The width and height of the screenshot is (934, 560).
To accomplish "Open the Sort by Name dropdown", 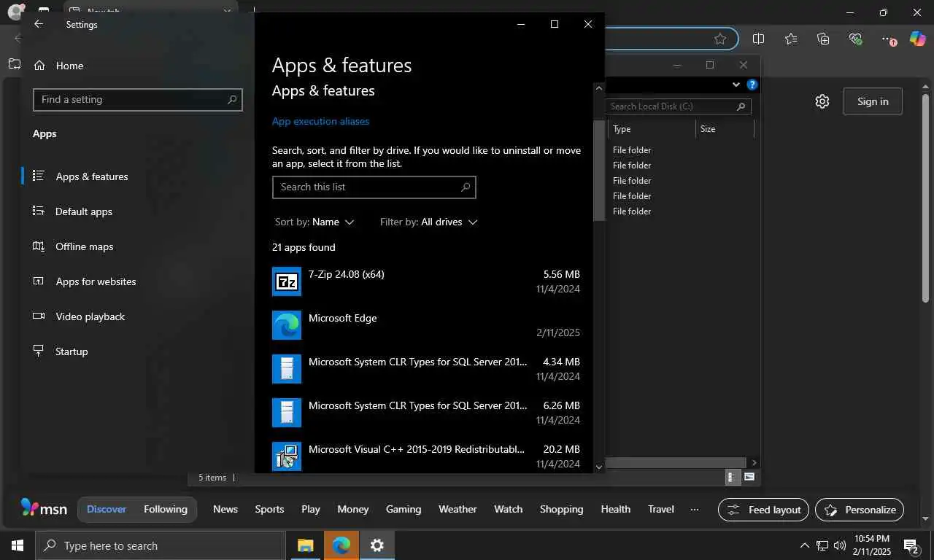I will pyautogui.click(x=314, y=222).
